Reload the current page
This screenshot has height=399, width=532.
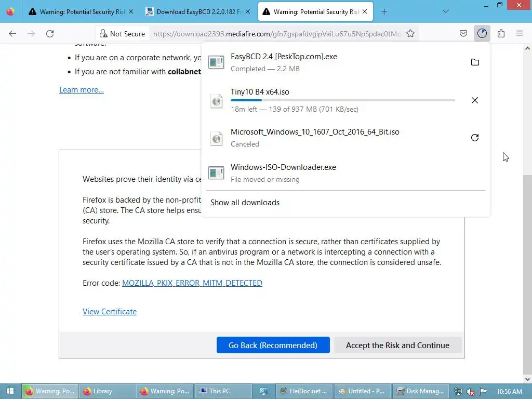pos(50,34)
